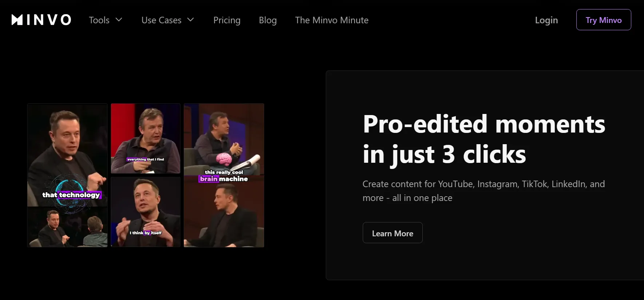The height and width of the screenshot is (300, 644).
Task: Click the purple highlighted "brain" caption word
Action: (x=208, y=179)
